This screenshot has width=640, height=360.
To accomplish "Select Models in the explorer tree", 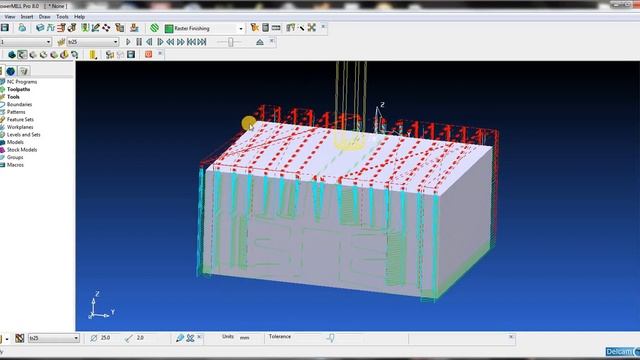I will (15, 142).
